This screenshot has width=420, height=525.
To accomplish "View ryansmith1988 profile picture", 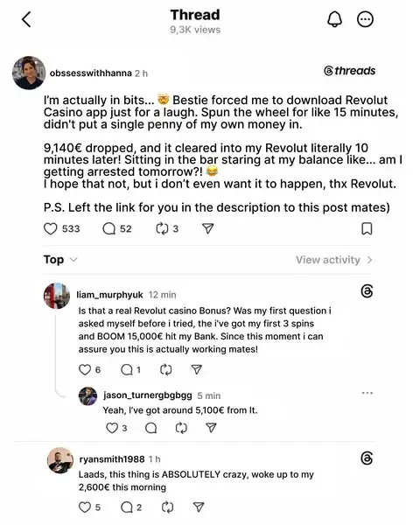I will tap(60, 460).
